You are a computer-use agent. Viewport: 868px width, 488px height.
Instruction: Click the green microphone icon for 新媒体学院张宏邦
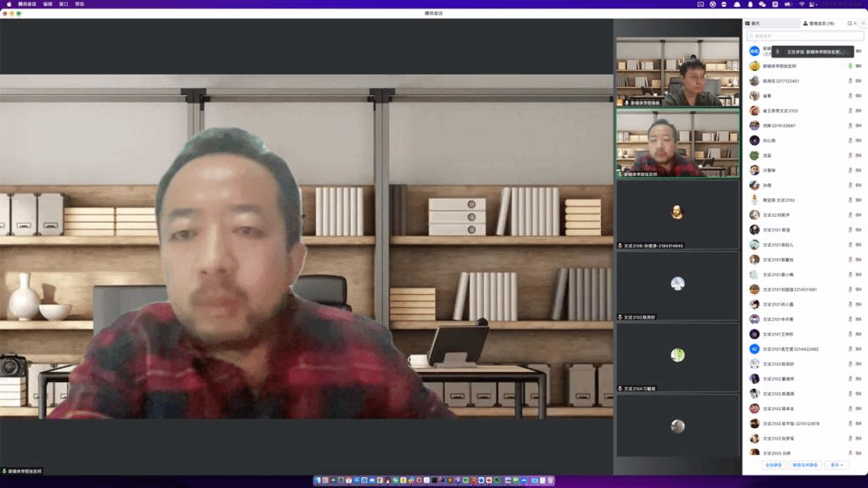click(x=849, y=66)
